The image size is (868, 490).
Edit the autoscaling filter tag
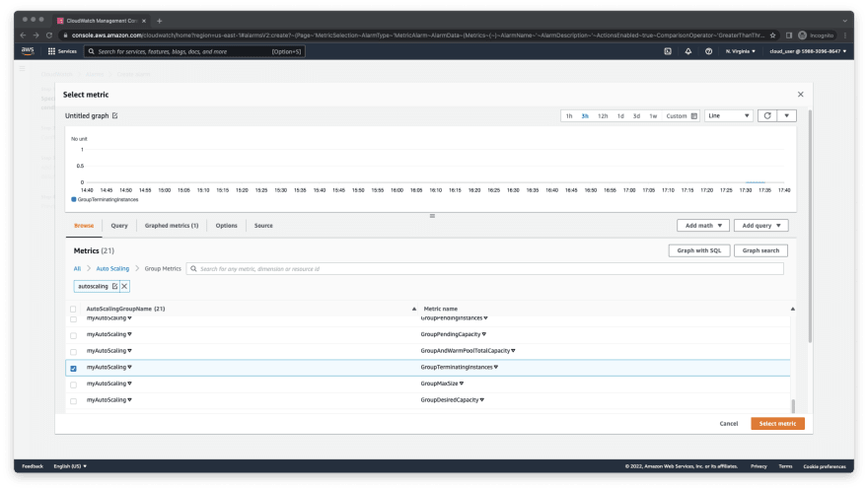[x=115, y=287]
